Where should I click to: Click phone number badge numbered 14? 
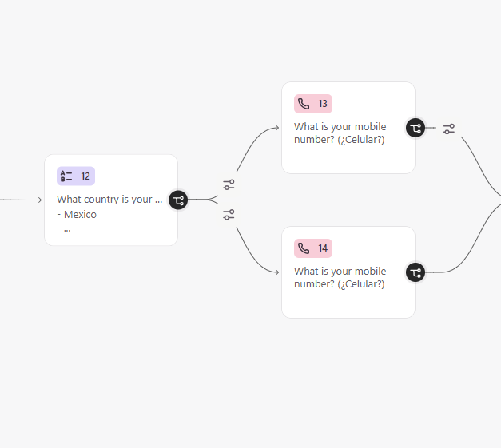(x=313, y=248)
